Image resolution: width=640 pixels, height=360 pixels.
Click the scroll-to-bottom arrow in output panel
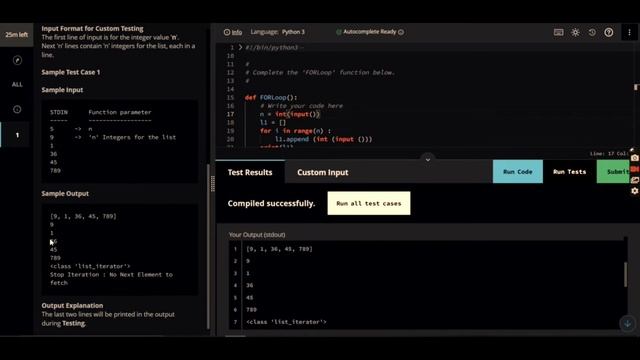(627, 324)
